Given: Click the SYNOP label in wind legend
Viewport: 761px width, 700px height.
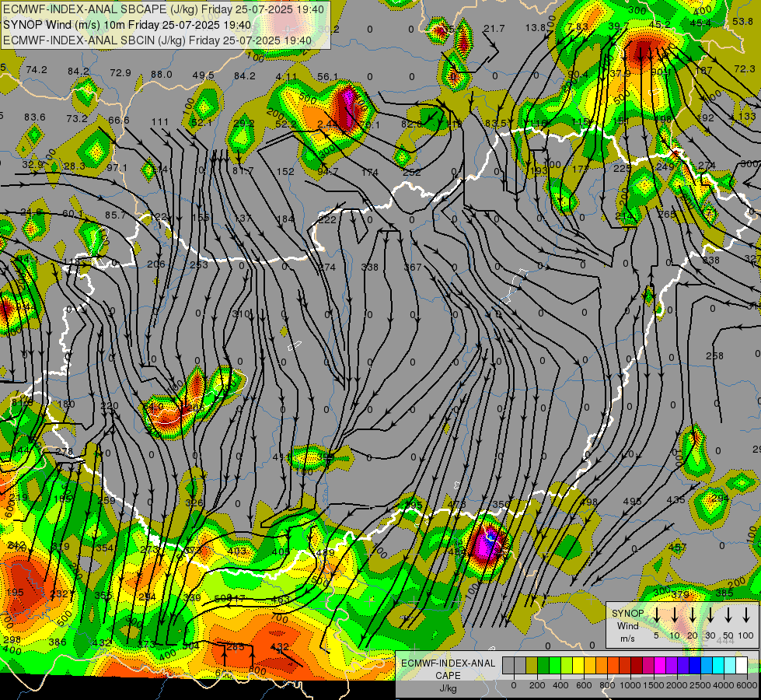Looking at the screenshot, I should pyautogui.click(x=627, y=614).
